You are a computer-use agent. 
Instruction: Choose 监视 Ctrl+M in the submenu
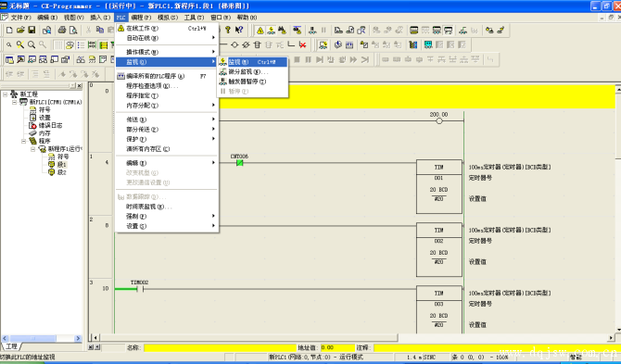[253, 62]
